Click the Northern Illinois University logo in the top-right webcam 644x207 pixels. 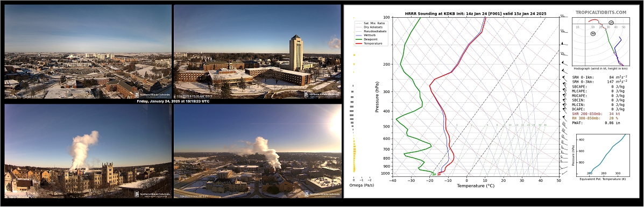(x=322, y=95)
